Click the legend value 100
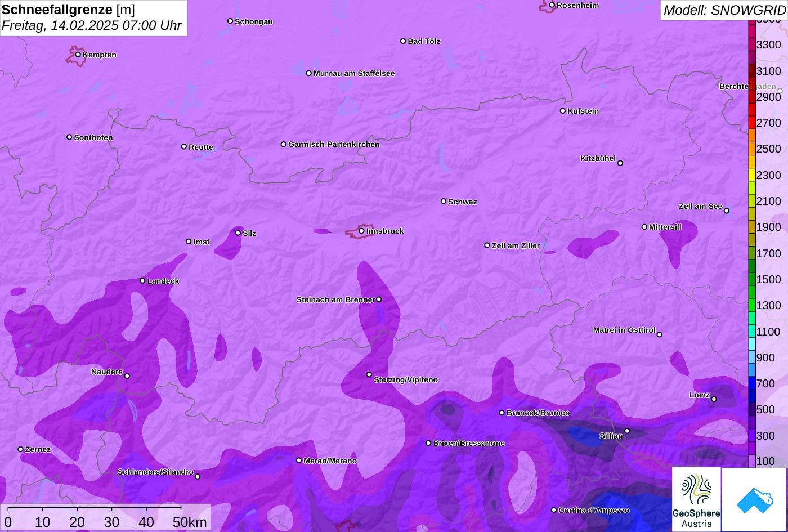The height and width of the screenshot is (532, 788). pyautogui.click(x=765, y=461)
